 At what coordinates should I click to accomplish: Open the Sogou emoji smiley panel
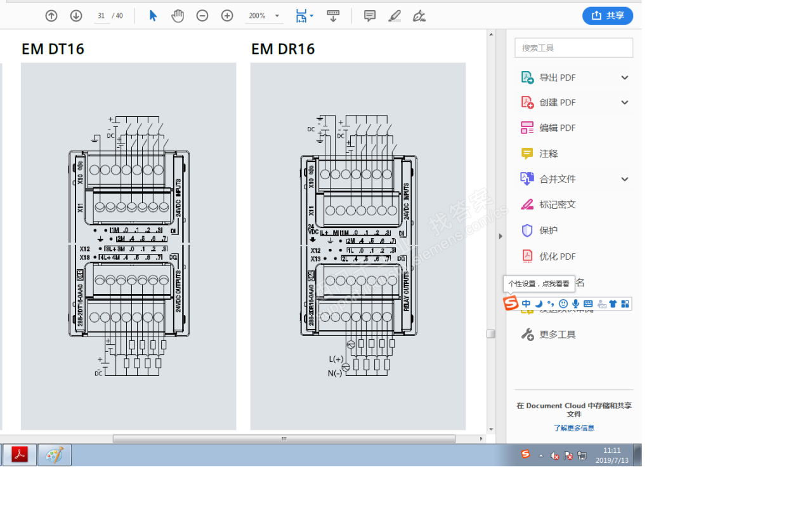pos(563,304)
